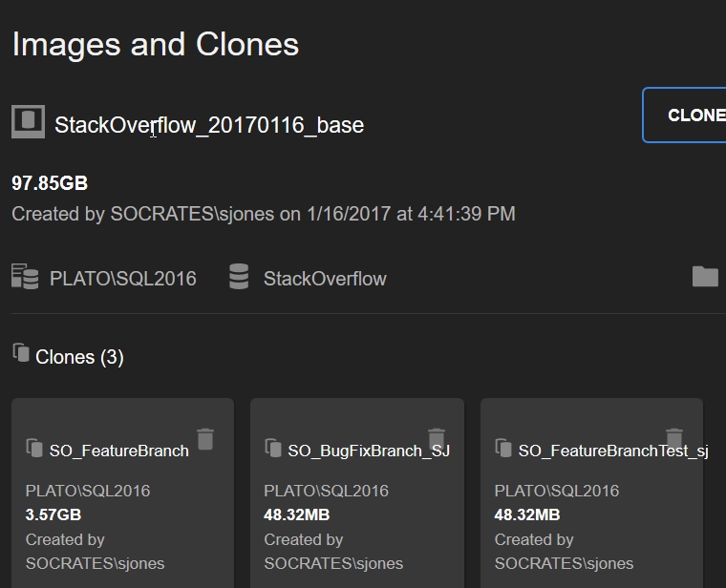Click the StackOverflow database label

coord(325,279)
